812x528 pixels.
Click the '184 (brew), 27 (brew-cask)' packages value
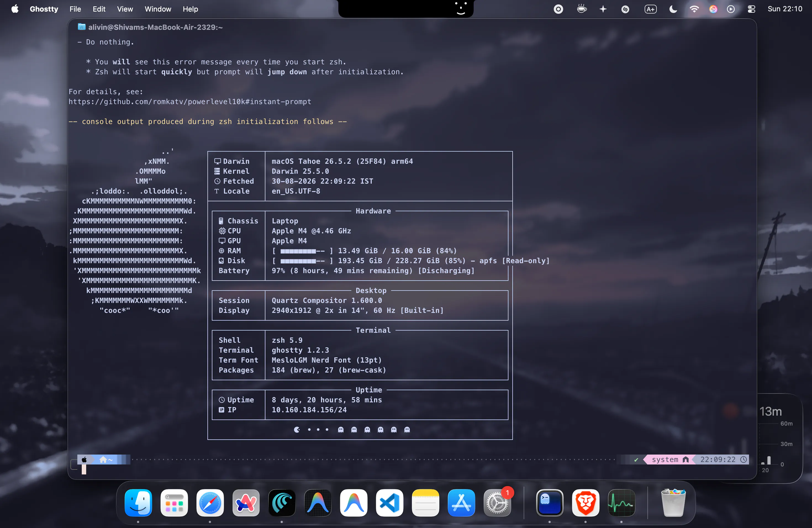click(329, 370)
